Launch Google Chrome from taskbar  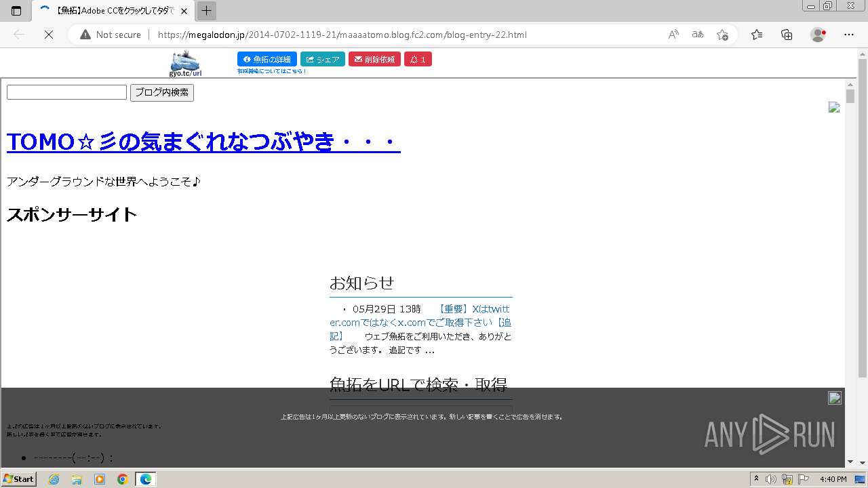point(123,479)
